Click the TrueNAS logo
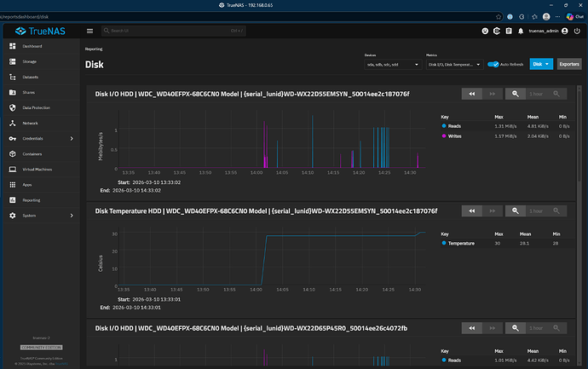Screen dimensions: 588x369 pyautogui.click(x=40, y=32)
